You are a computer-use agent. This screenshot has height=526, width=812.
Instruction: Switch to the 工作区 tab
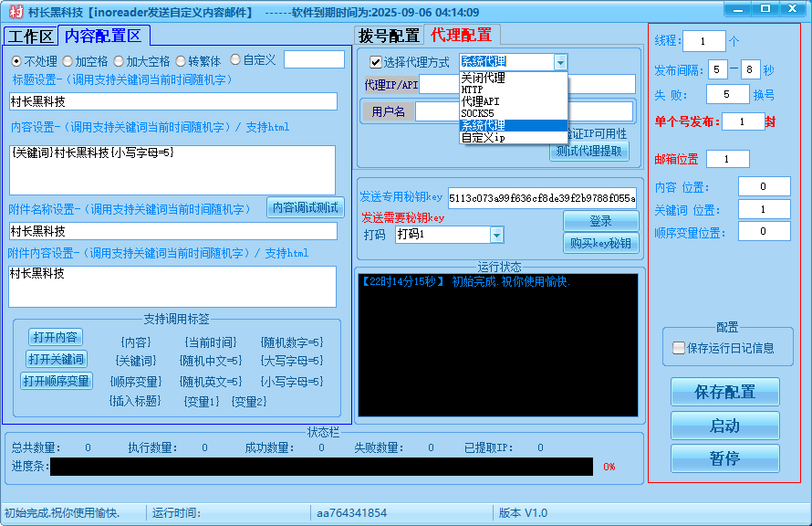pos(32,36)
